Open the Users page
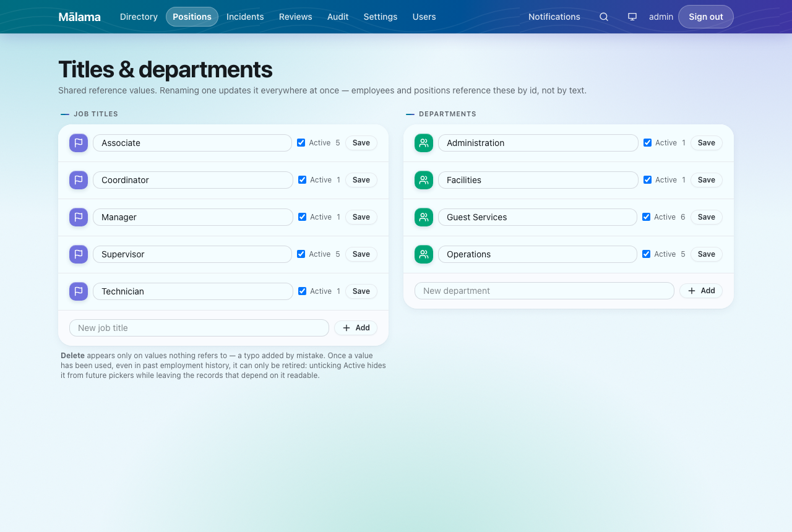792x532 pixels. click(424, 17)
